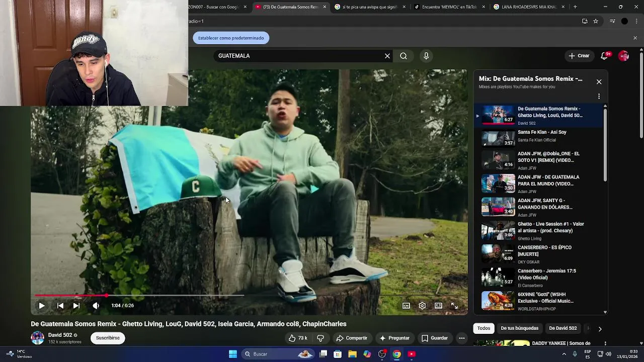
Task: Open video player settings gear
Action: pyautogui.click(x=422, y=306)
